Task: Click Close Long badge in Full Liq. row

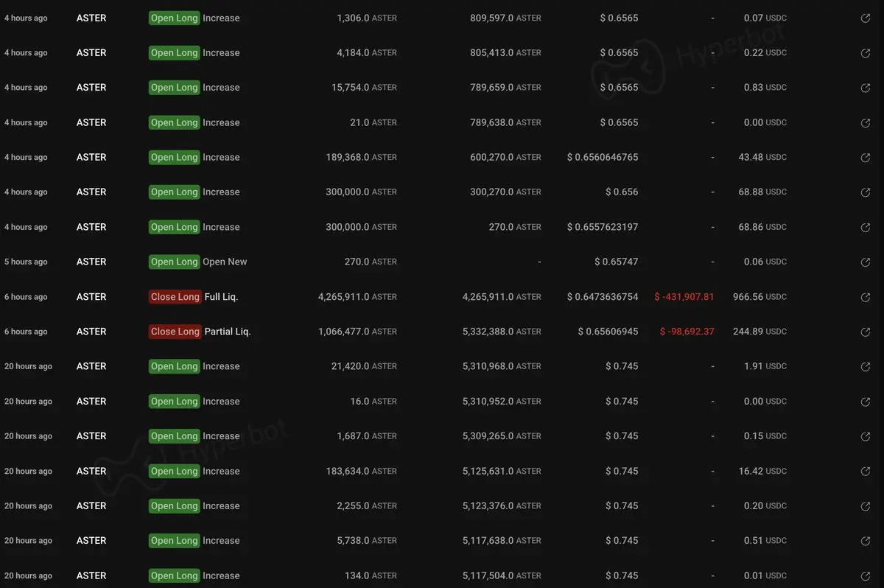Action: pos(175,297)
